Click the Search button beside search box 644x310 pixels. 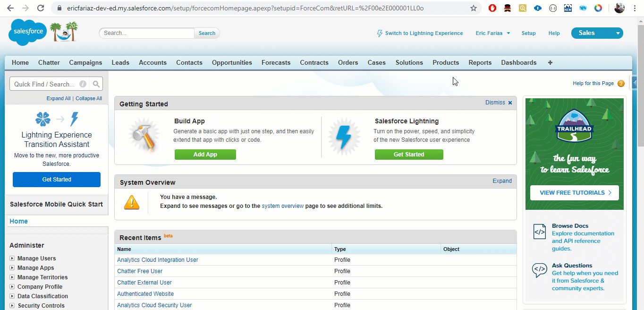tap(207, 33)
